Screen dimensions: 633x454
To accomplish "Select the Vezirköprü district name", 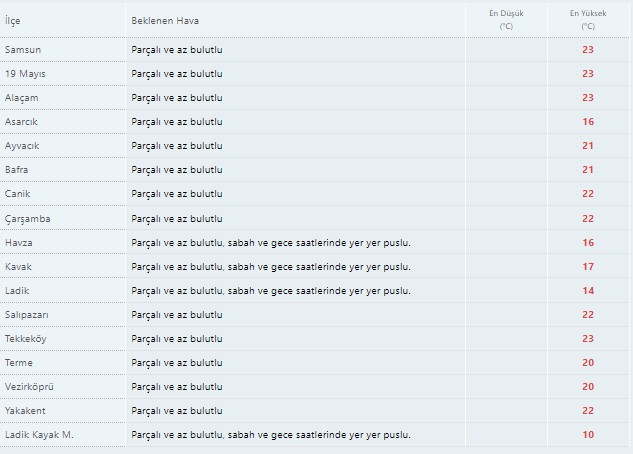I will [29, 387].
